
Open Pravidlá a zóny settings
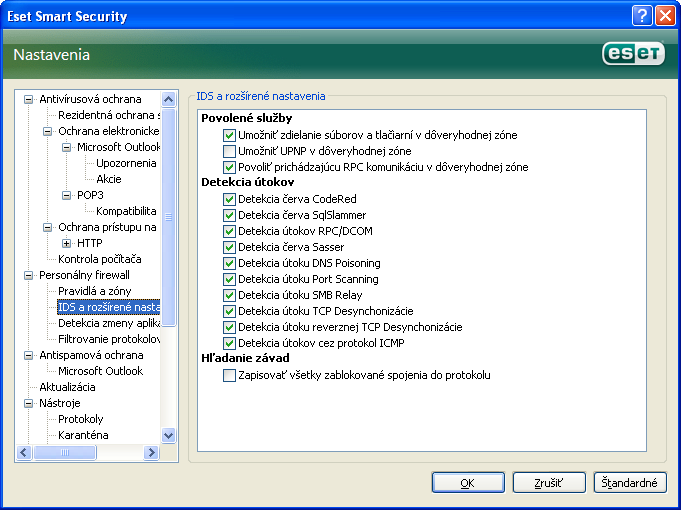(x=94, y=291)
